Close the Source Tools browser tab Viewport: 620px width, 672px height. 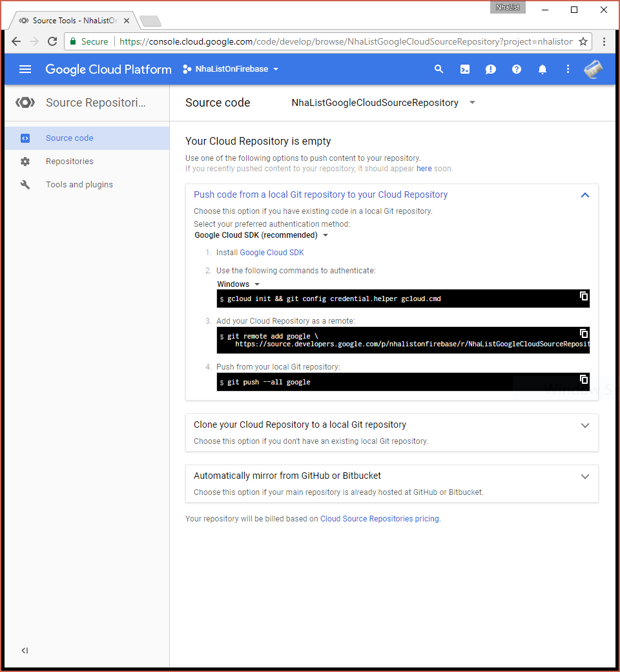tap(127, 21)
